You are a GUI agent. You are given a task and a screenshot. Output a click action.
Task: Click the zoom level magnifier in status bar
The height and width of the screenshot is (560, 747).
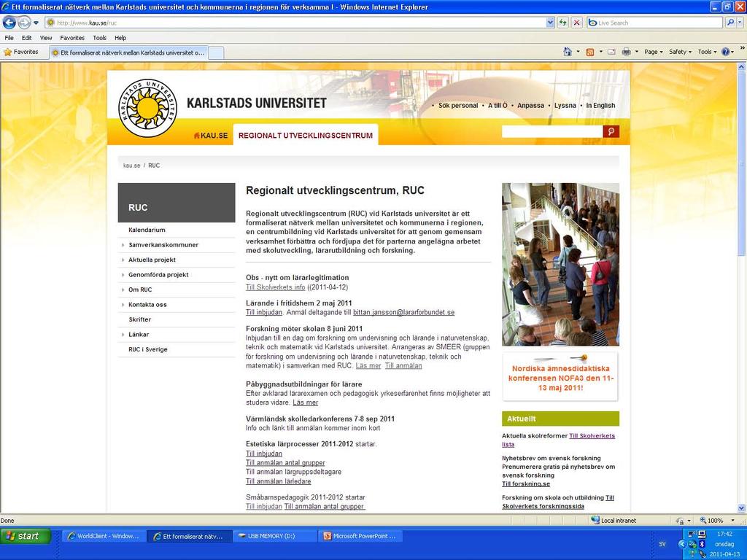tap(703, 521)
